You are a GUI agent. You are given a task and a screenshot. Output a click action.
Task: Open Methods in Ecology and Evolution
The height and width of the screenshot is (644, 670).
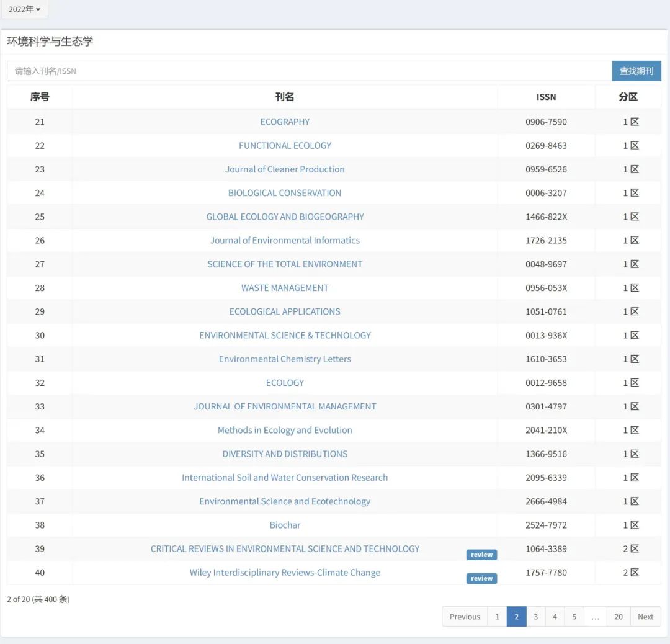click(x=285, y=431)
